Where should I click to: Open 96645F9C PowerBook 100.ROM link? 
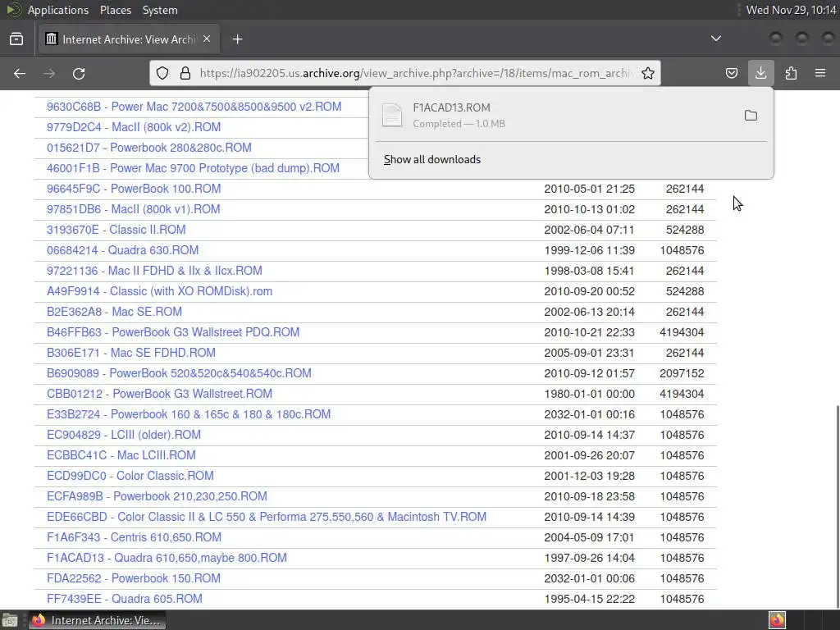click(x=134, y=189)
